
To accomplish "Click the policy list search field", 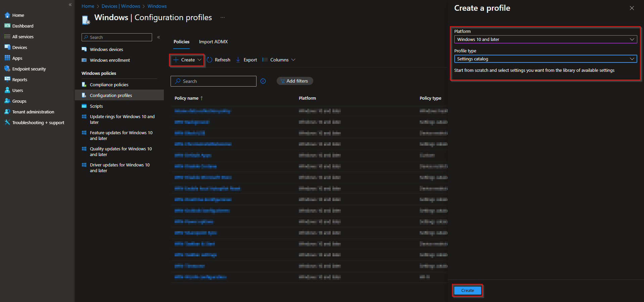I will click(213, 81).
